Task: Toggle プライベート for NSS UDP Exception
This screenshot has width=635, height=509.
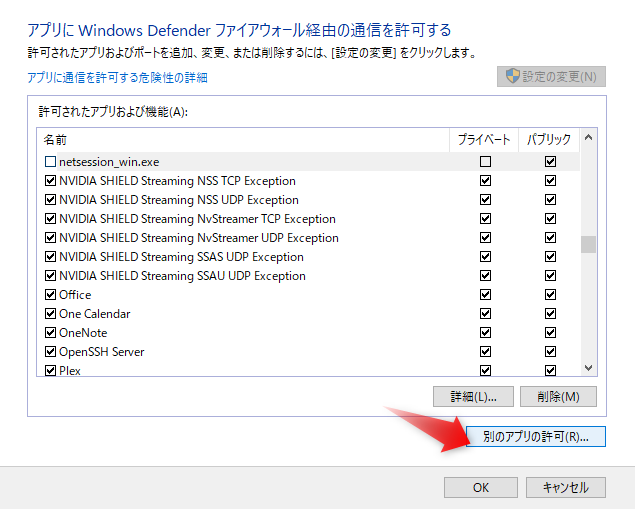Action: coord(485,200)
